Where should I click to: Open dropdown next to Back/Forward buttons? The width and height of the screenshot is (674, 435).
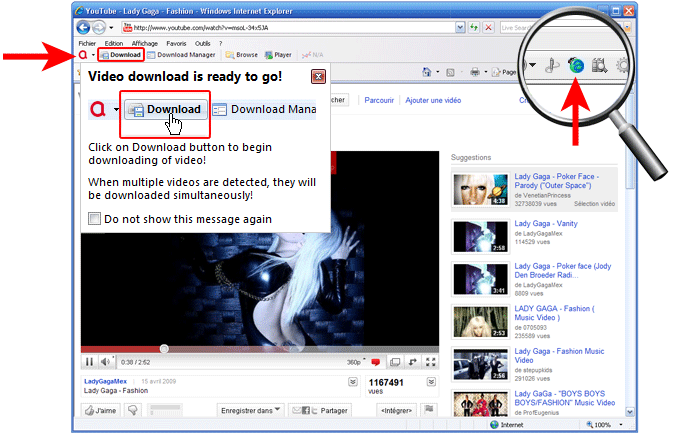111,28
